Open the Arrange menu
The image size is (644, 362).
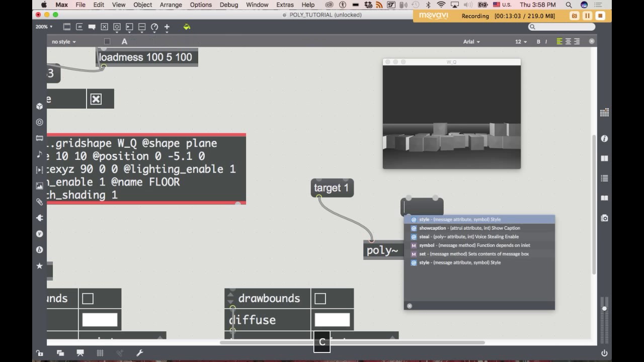pos(171,5)
